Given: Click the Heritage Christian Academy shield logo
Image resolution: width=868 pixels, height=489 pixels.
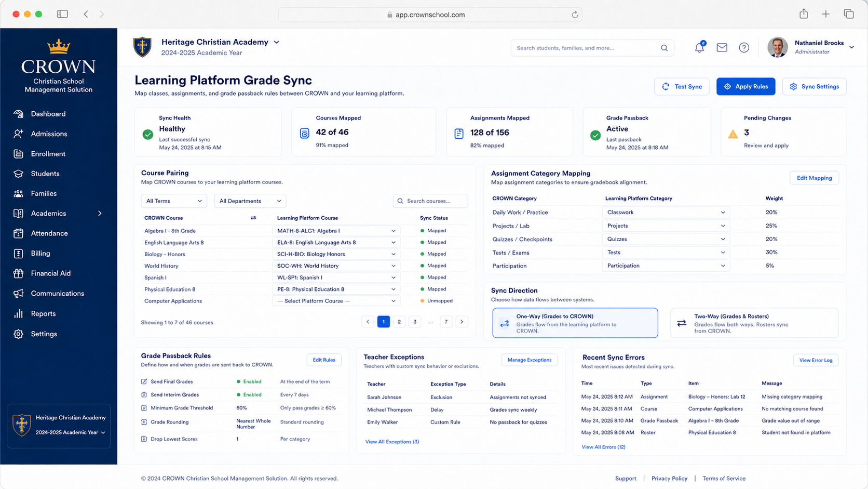Looking at the screenshot, I should (x=142, y=47).
